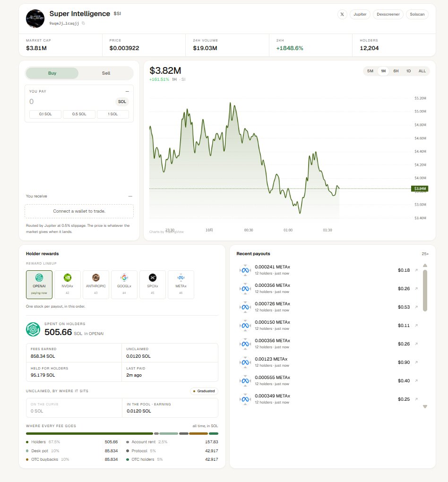The image size is (448, 482).
Task: Select the ANTHROPIC reward card
Action: 95,284
